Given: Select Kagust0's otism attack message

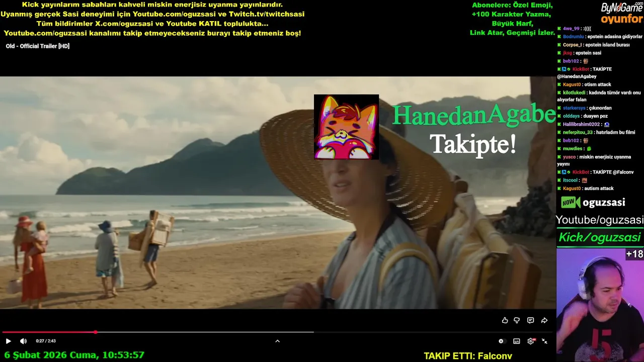Looking at the screenshot, I should 584,84.
